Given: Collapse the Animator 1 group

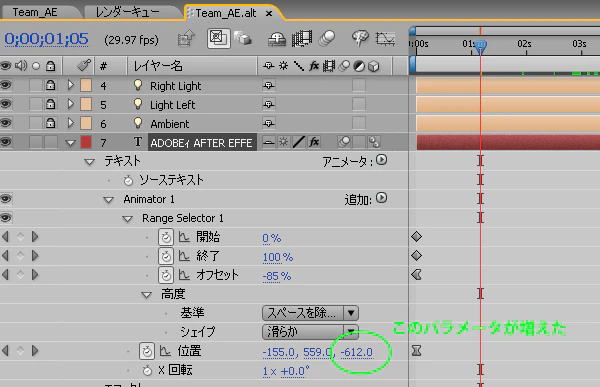Looking at the screenshot, I should 109,200.
